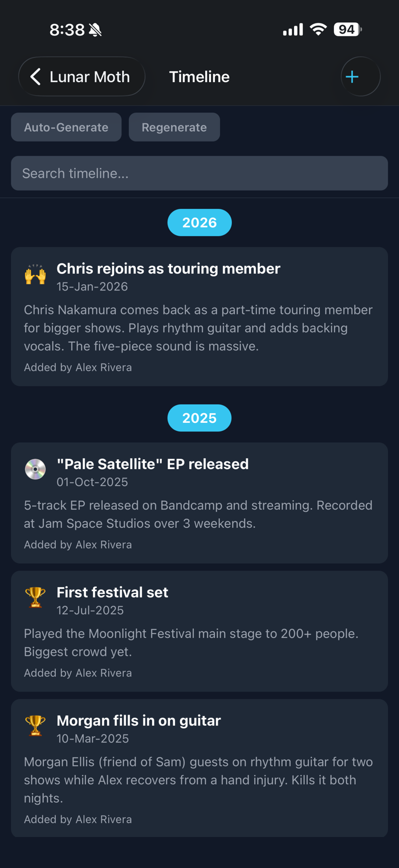Open "Chris rejoins as touring member" event
Screen dimensions: 399x868
pyautogui.click(x=168, y=269)
